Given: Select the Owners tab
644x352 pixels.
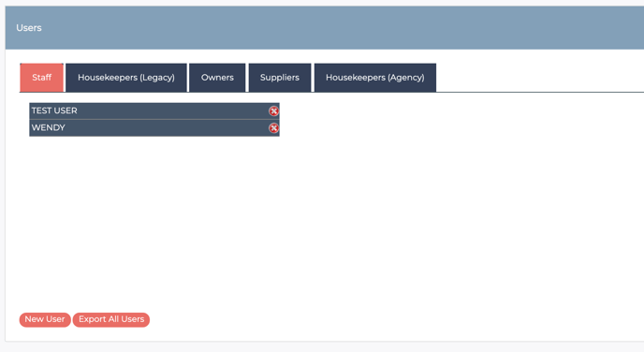Looking at the screenshot, I should coord(217,78).
